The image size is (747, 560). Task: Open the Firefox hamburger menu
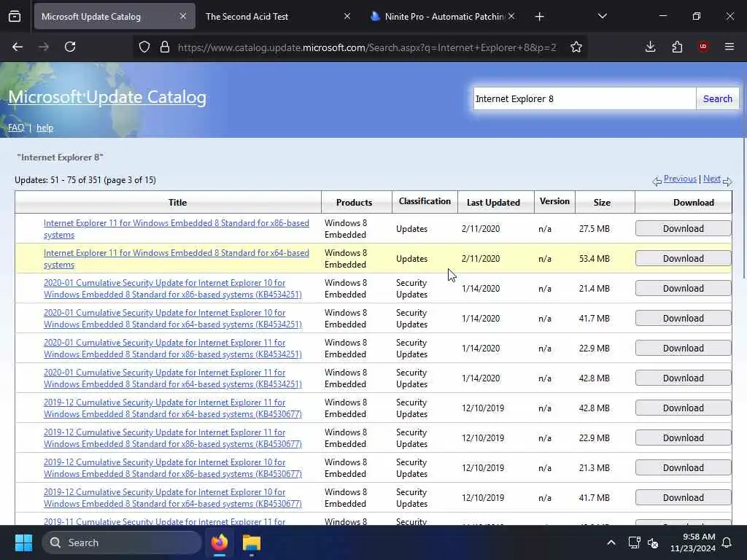(729, 47)
